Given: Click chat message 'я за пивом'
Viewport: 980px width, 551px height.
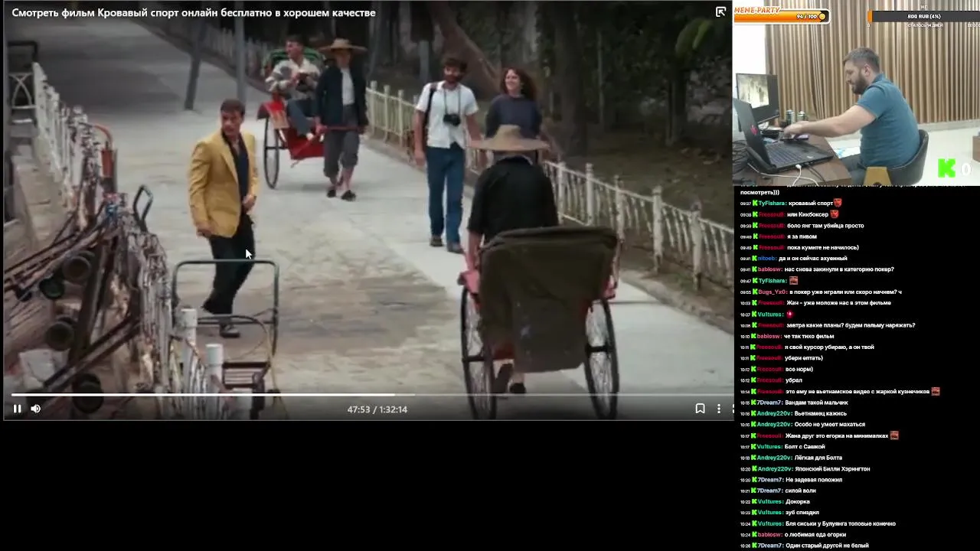Looking at the screenshot, I should (x=802, y=236).
